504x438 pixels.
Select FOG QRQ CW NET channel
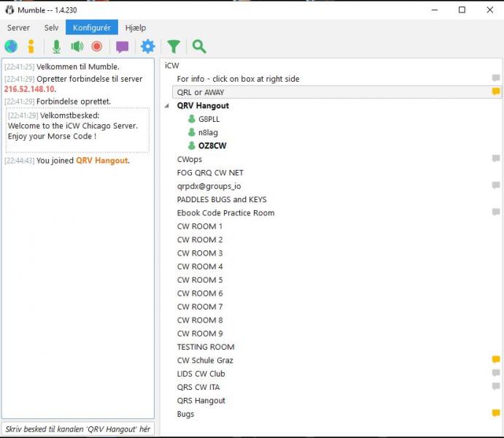210,173
